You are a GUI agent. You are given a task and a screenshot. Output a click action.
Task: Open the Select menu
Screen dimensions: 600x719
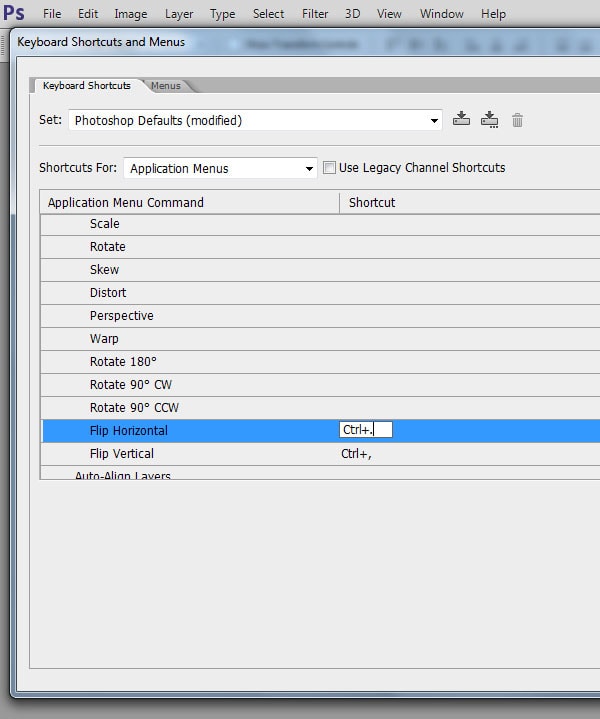[268, 14]
